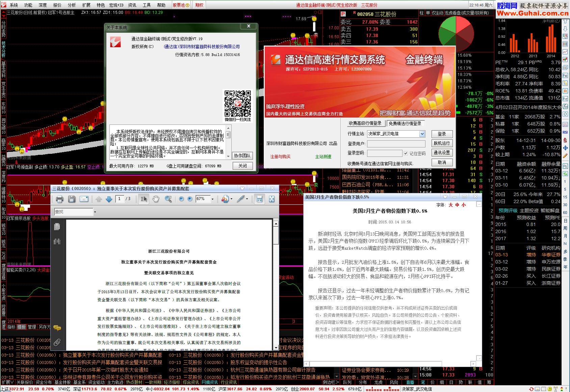Open PDF binoculars search panel
The height and width of the screenshot is (392, 570).
pos(57,242)
